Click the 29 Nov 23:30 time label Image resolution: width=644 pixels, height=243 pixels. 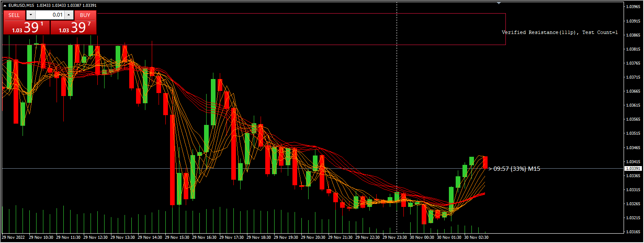pos(394,237)
